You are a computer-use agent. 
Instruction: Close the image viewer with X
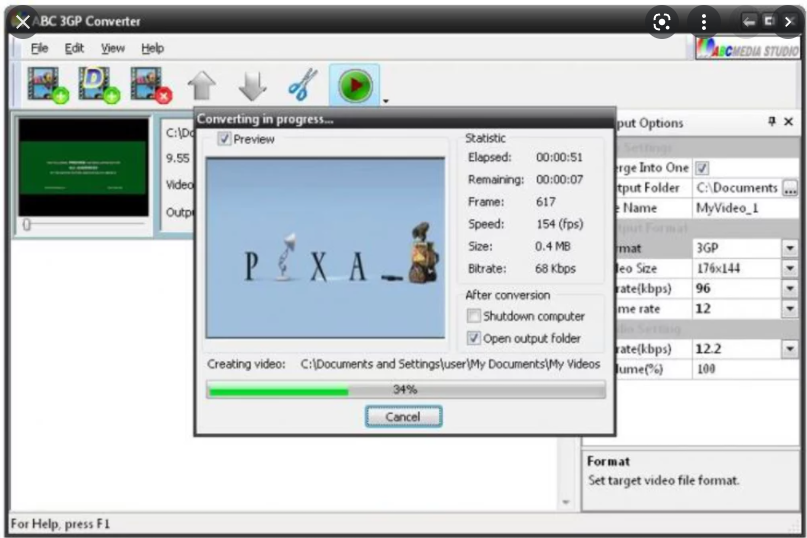click(22, 22)
